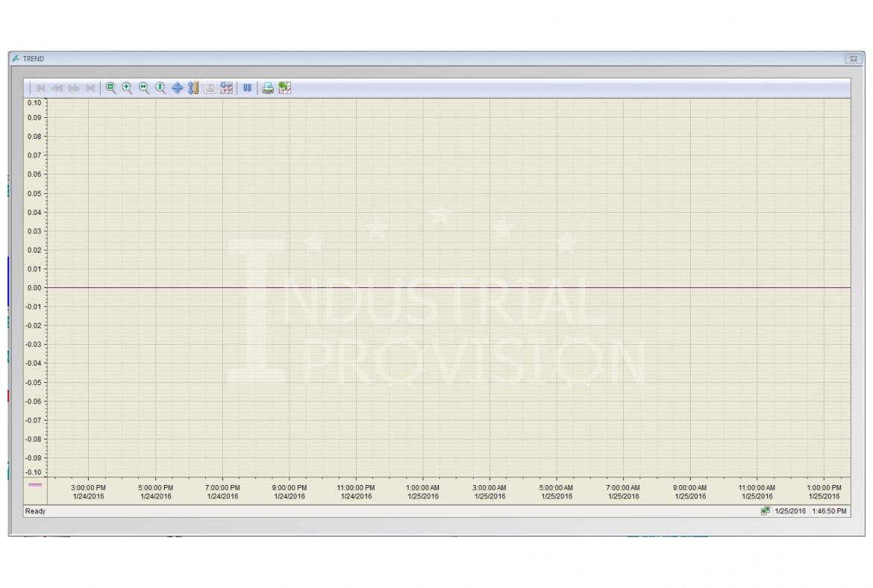This screenshot has height=588, width=873.
Task: Click the zoom-to-box magnifier icon
Action: tap(110, 88)
